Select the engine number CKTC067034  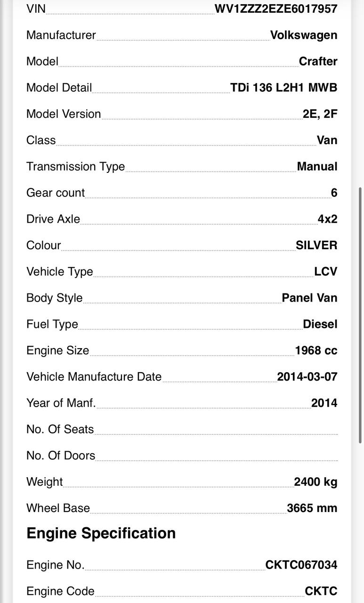tap(301, 565)
